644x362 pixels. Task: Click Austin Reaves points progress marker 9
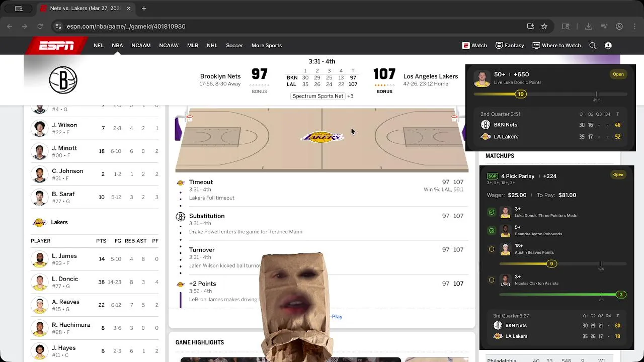[551, 264]
